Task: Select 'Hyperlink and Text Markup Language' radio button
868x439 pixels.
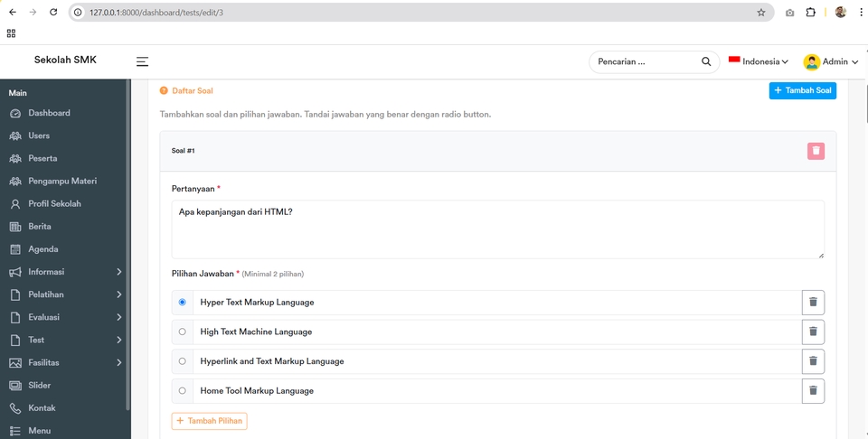Action: coord(183,361)
